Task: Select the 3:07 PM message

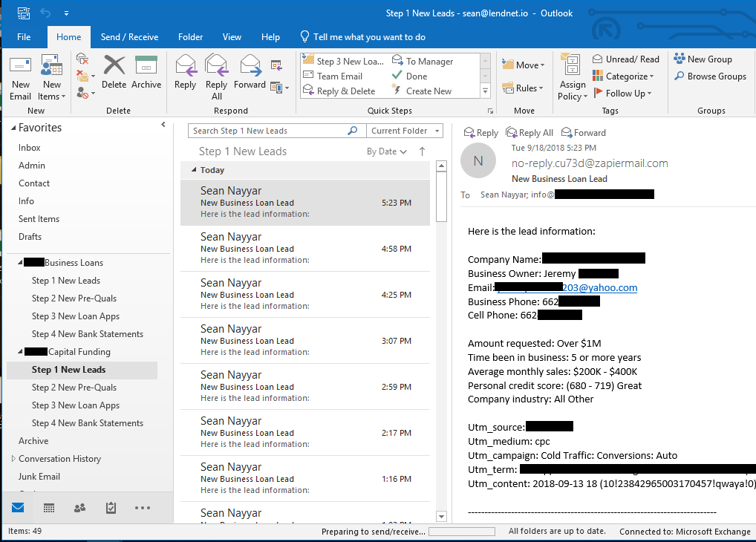Action: coord(305,341)
